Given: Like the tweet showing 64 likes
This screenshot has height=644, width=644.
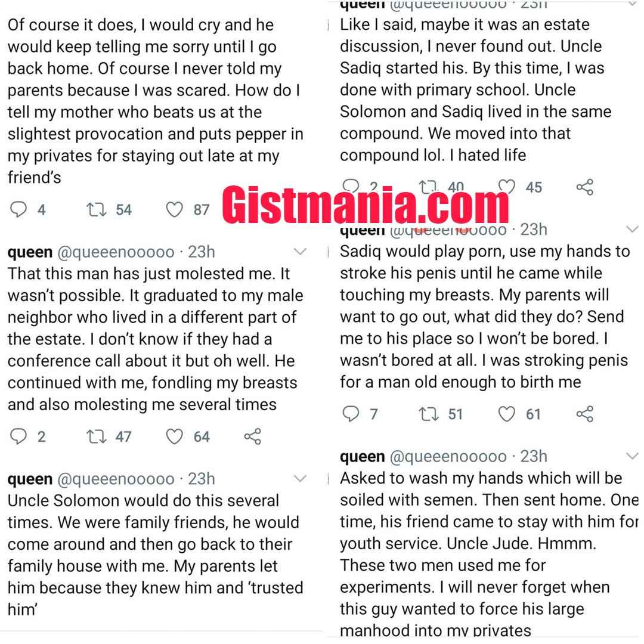Looking at the screenshot, I should (x=174, y=436).
